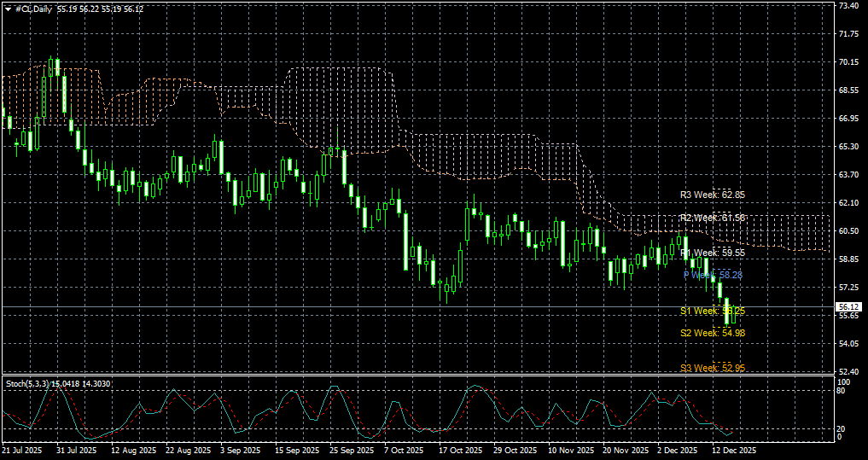Click the blue P Week 58.28 label
Viewport: 868px width, 460px height.
(713, 275)
